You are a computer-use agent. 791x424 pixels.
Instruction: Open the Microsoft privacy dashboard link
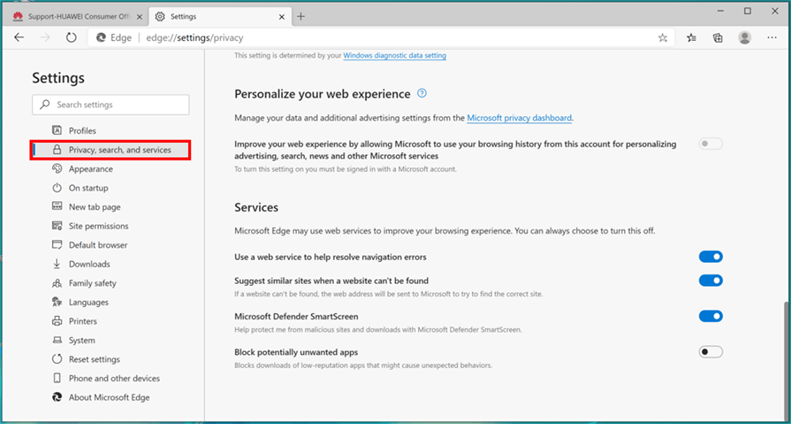click(519, 118)
